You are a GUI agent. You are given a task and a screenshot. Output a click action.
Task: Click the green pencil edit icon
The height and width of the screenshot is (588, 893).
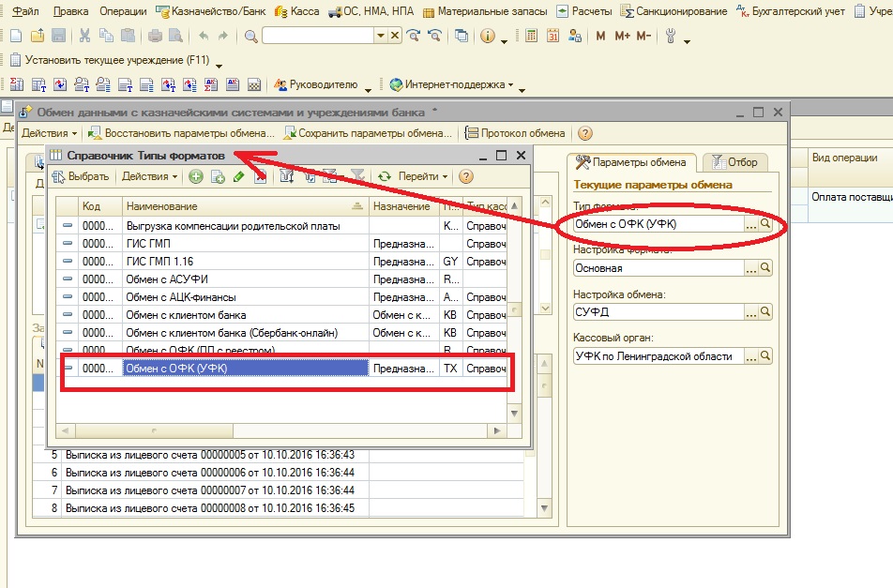click(238, 176)
